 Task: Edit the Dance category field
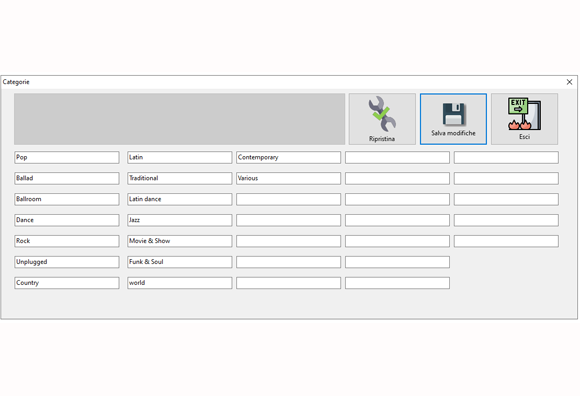(67, 220)
